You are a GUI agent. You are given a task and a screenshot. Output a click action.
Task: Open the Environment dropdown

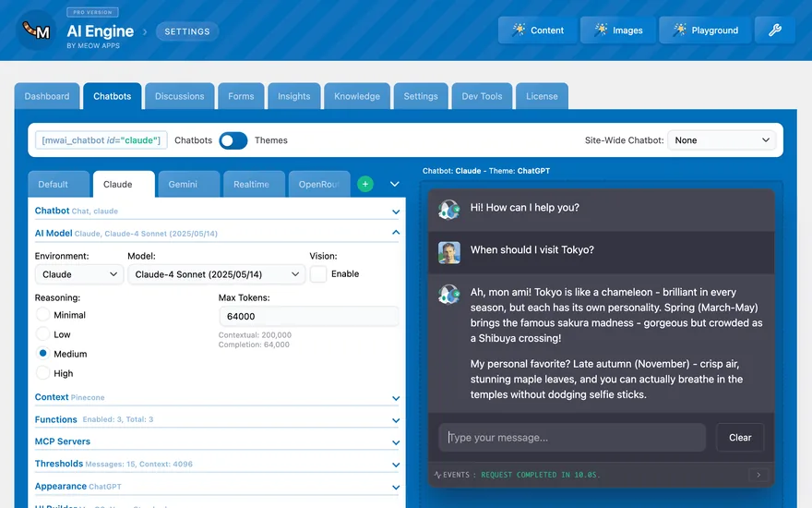click(79, 274)
